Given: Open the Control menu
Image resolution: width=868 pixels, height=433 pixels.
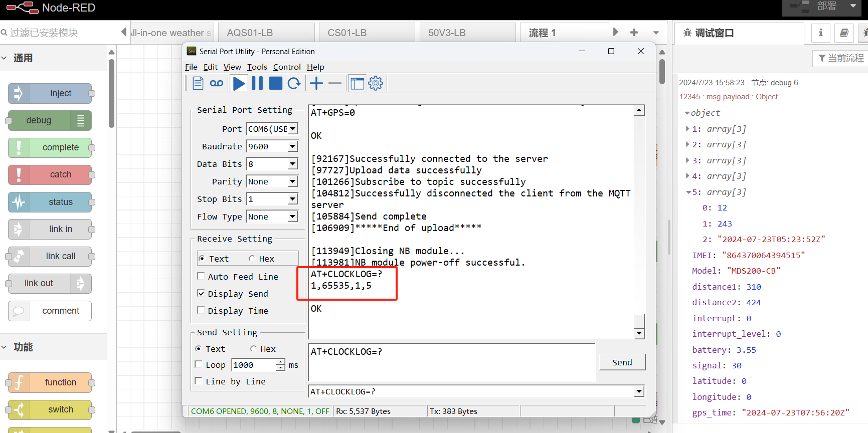Looking at the screenshot, I should [287, 67].
